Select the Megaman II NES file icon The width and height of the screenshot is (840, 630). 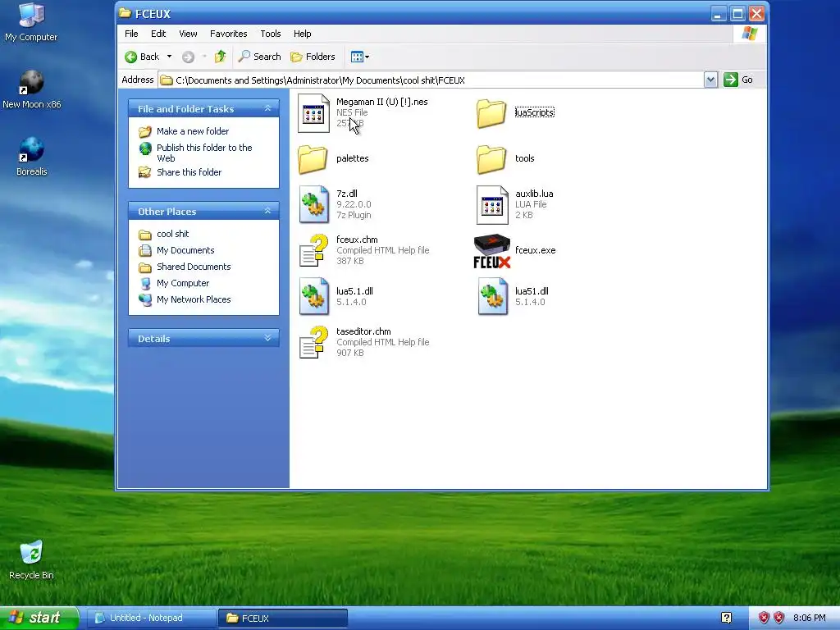coord(313,113)
